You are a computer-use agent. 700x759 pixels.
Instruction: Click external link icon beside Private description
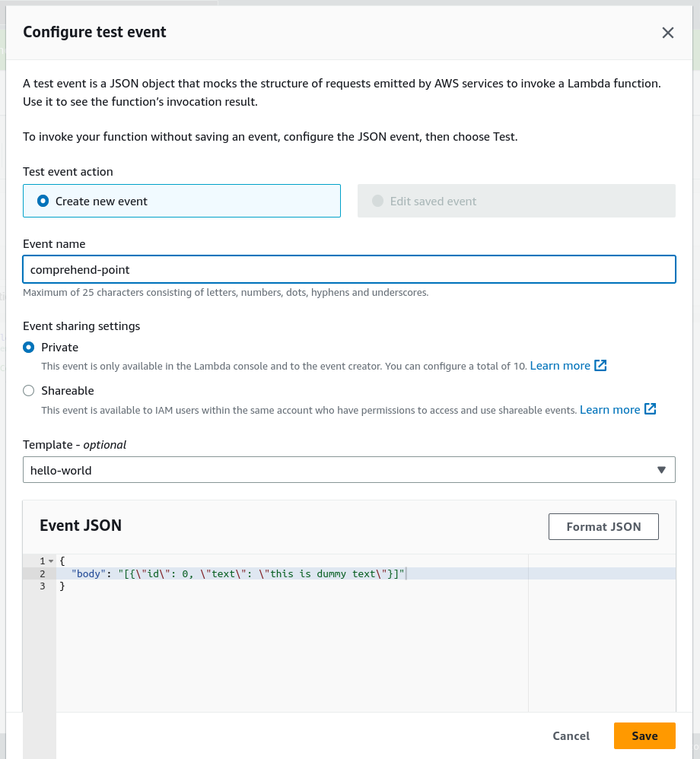pos(600,366)
